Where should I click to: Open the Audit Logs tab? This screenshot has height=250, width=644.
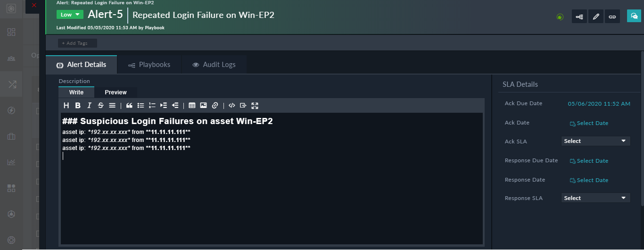[214, 65]
